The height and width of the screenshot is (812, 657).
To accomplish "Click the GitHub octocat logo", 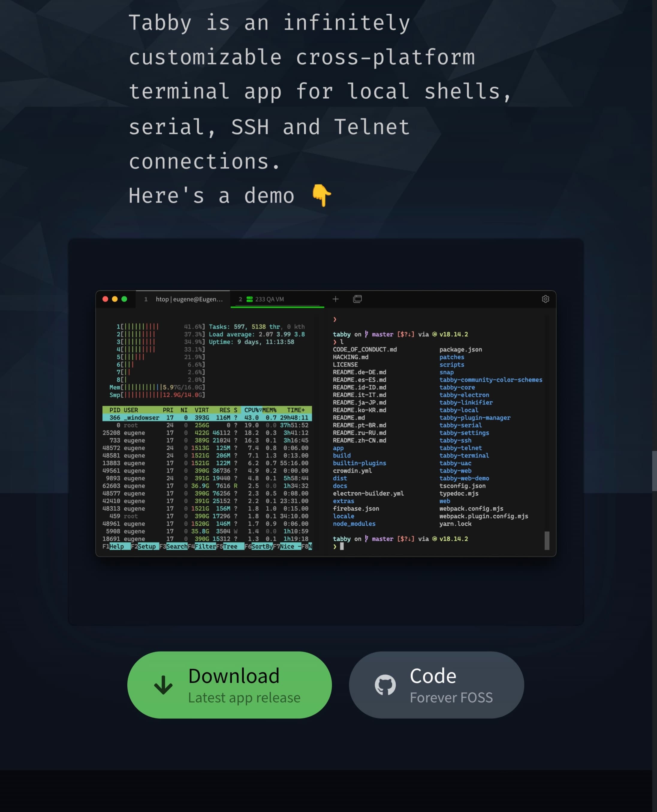I will (x=385, y=685).
